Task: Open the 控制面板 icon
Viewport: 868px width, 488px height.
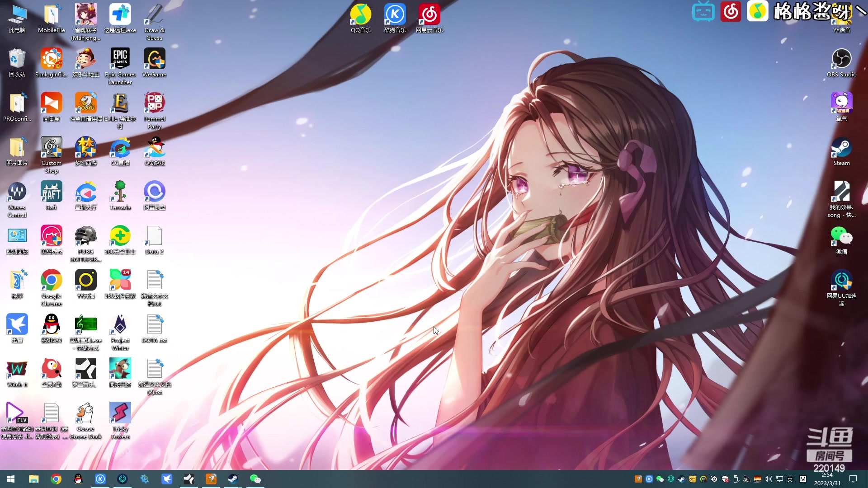Action: click(x=17, y=239)
